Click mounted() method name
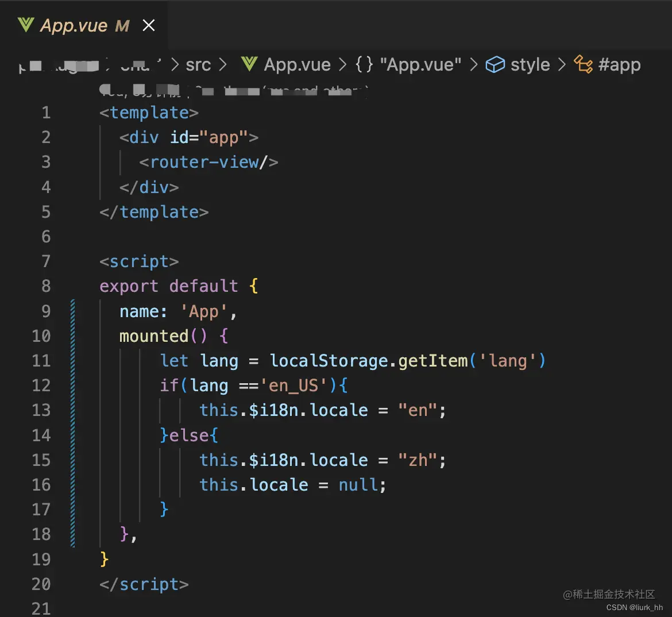The width and height of the screenshot is (672, 617). click(154, 336)
